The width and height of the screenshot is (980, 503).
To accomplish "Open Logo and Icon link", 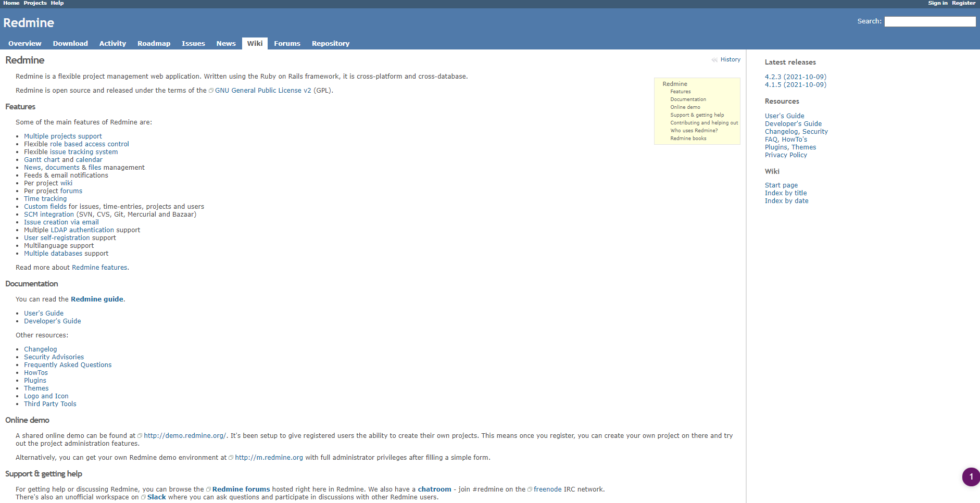I will [46, 396].
